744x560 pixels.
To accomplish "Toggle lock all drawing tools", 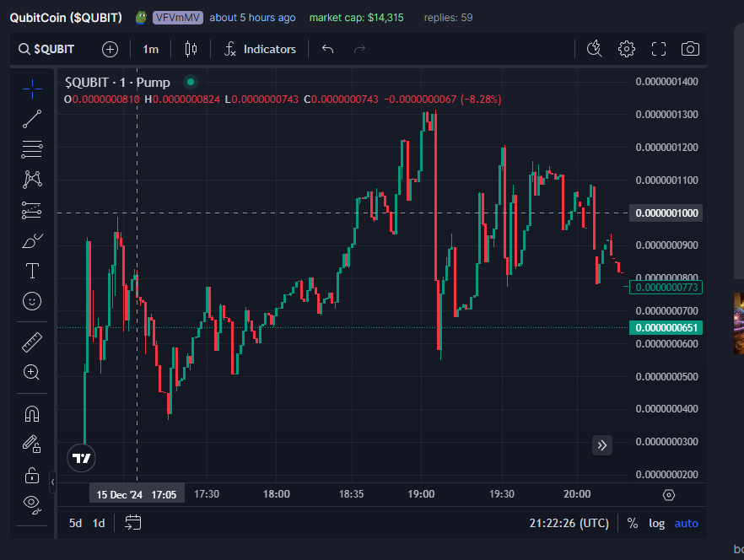I will (32, 475).
